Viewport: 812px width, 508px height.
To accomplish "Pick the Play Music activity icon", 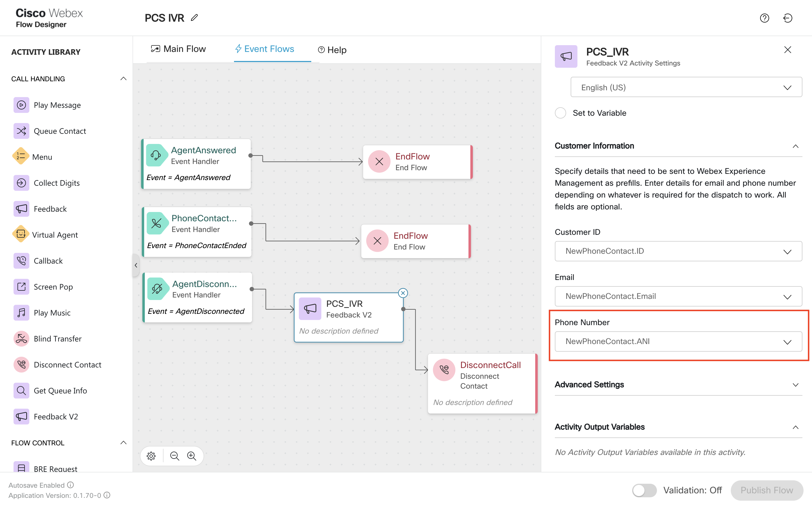I will click(x=21, y=313).
